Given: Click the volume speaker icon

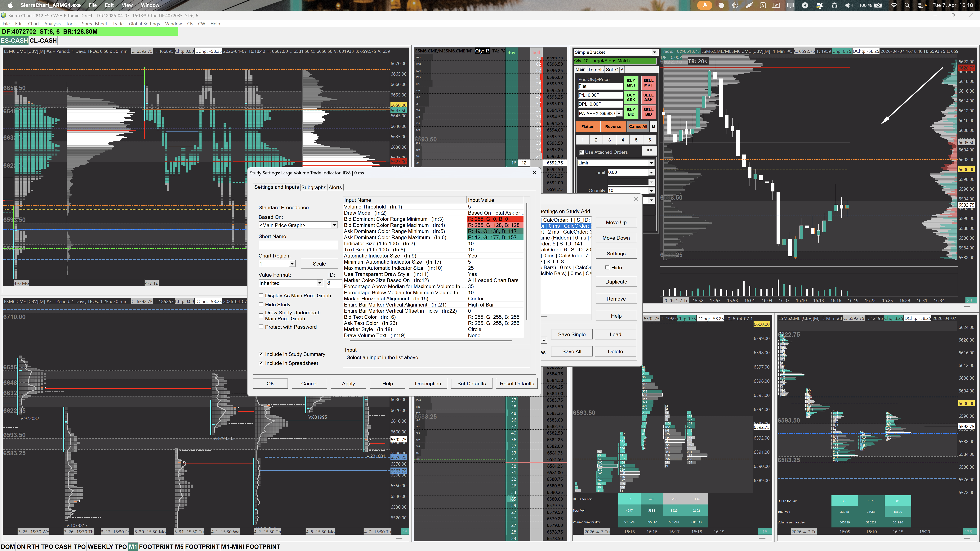Looking at the screenshot, I should pos(848,5).
